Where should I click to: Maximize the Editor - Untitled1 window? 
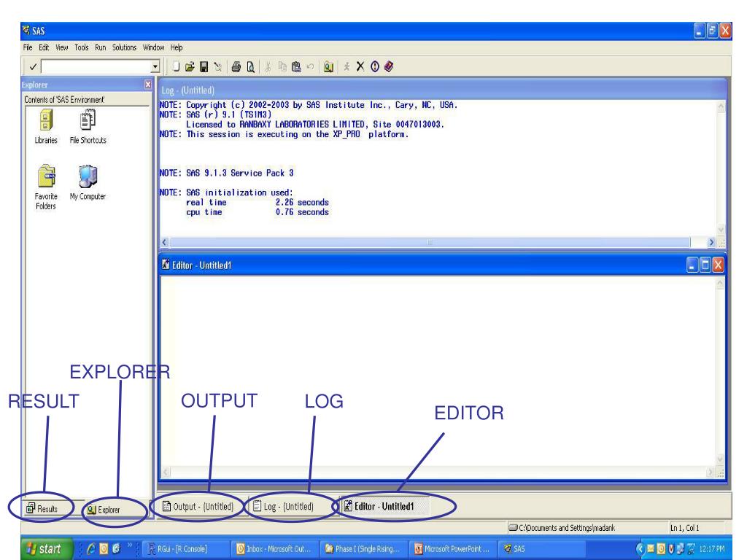[x=705, y=265]
